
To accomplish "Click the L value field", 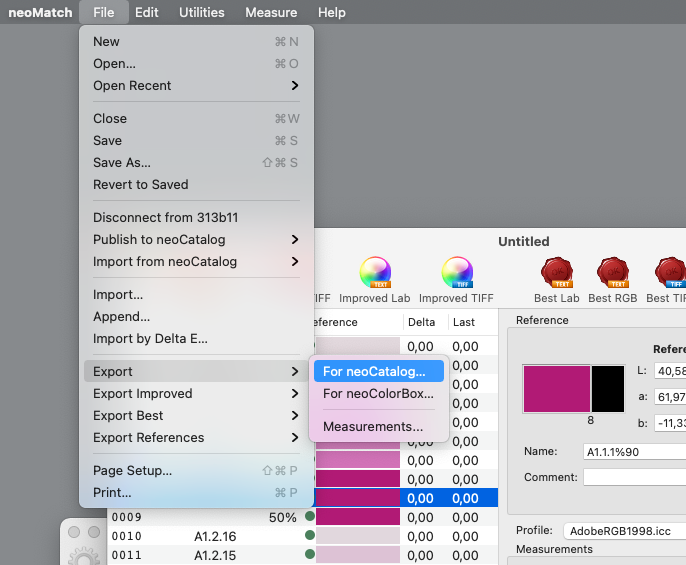I will (x=670, y=371).
